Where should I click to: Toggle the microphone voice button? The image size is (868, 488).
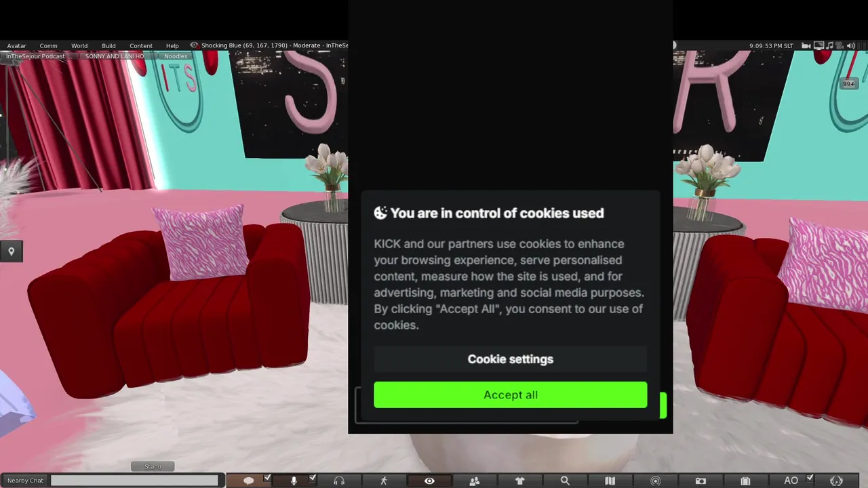294,481
